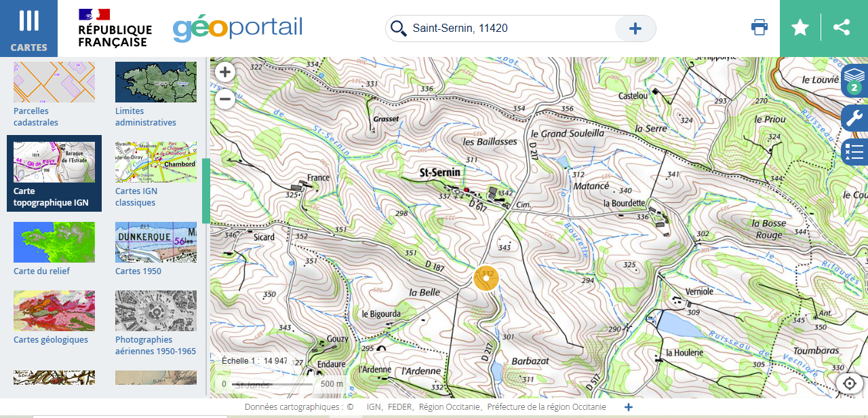The height and width of the screenshot is (418, 868).
Task: Open advanced search with the plus button
Action: point(635,28)
